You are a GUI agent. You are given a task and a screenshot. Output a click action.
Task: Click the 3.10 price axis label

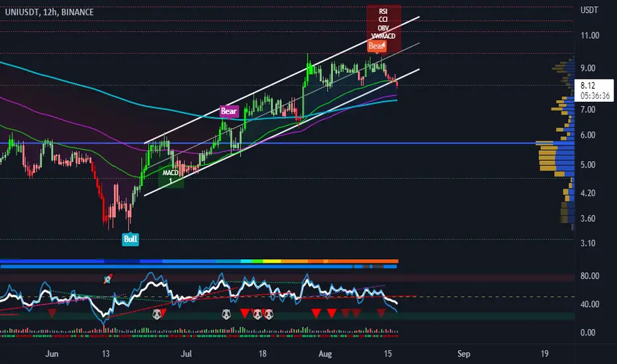click(x=587, y=243)
